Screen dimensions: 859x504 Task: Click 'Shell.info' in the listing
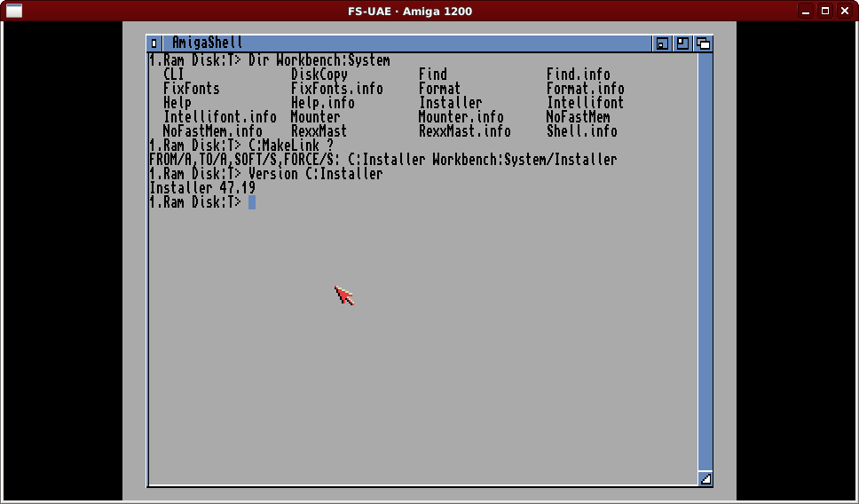pos(582,131)
